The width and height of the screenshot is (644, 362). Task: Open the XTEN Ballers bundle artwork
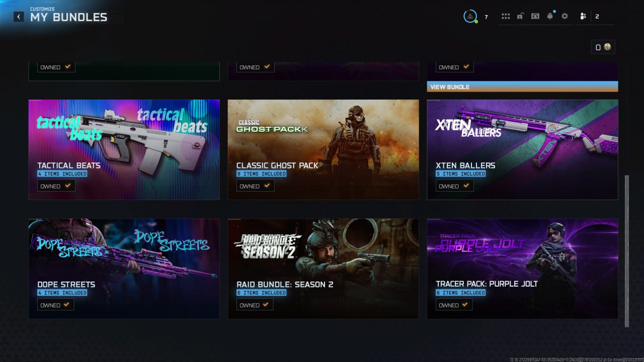coord(522,149)
